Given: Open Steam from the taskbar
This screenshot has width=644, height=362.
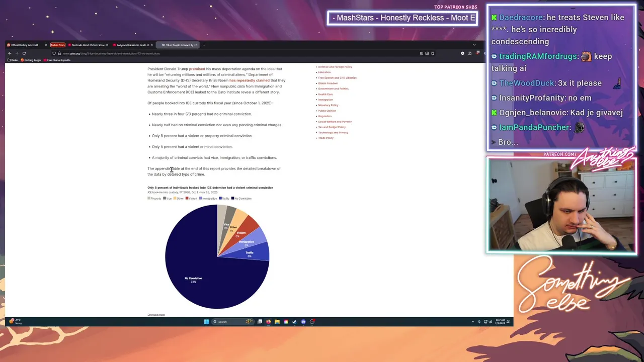Looking at the screenshot, I should click(x=294, y=322).
